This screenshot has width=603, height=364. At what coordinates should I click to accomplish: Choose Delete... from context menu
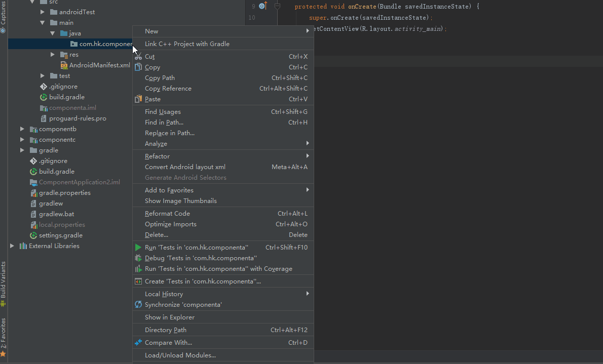[x=223, y=235]
